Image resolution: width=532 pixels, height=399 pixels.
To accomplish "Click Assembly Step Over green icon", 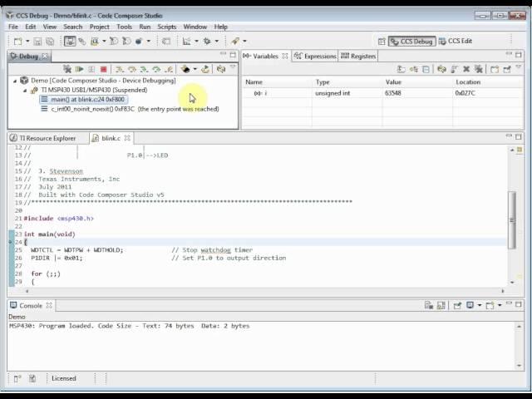I will tap(156, 69).
